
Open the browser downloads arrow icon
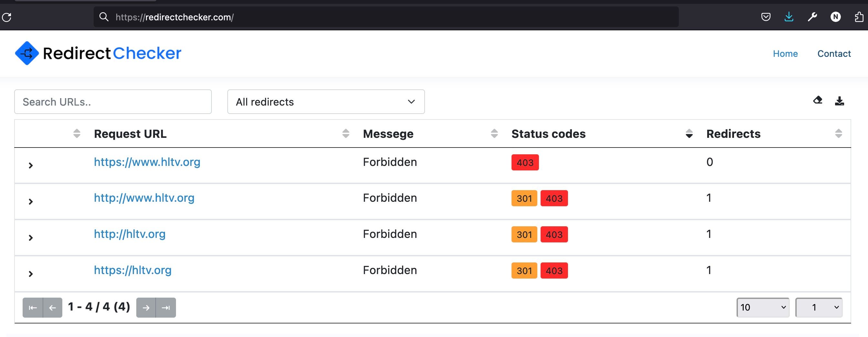[x=789, y=17]
